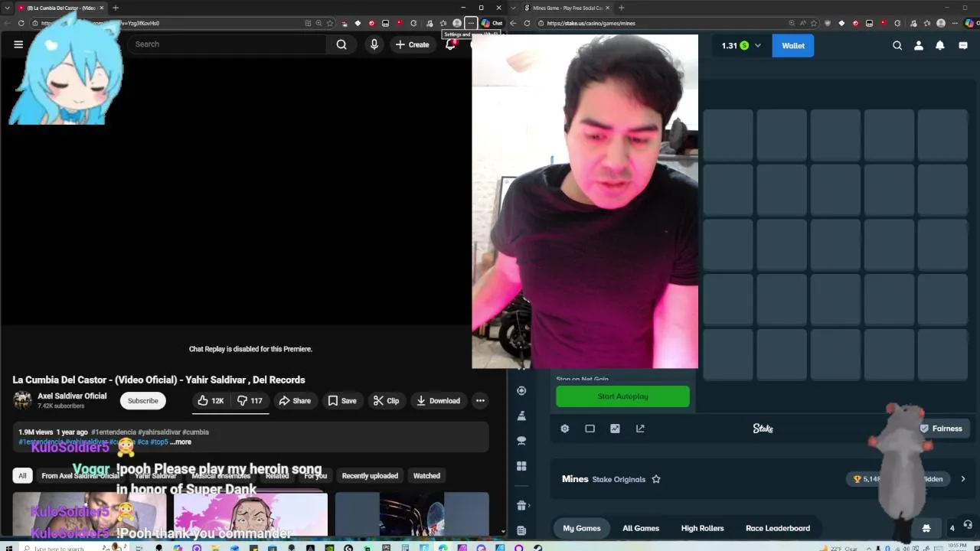Click Axel Saldivar Oficial channel name
The height and width of the screenshot is (551, 980).
pos(72,396)
